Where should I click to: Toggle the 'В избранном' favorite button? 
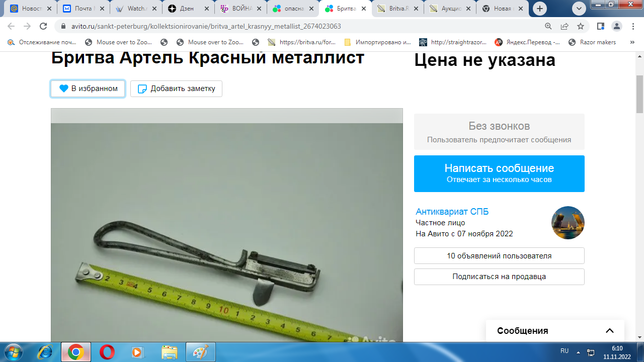[x=88, y=88]
